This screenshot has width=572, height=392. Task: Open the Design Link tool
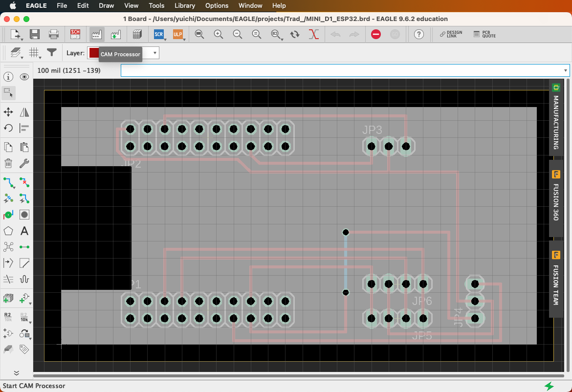point(451,34)
